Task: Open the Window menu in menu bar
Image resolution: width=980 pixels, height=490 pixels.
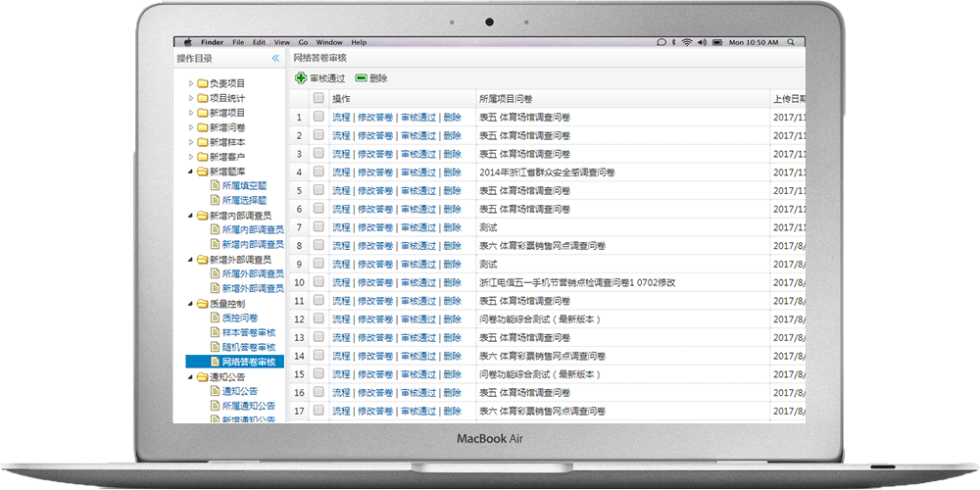Action: click(329, 42)
